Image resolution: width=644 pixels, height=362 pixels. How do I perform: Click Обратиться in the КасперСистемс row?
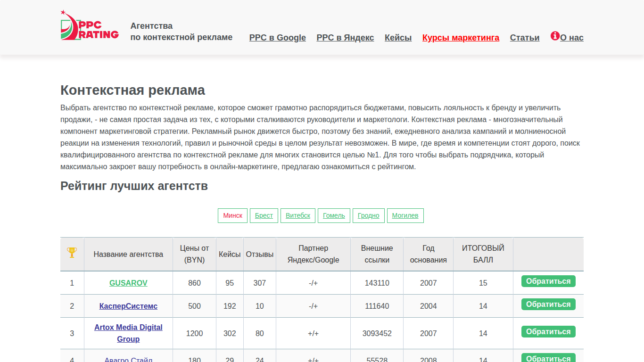pos(548,304)
